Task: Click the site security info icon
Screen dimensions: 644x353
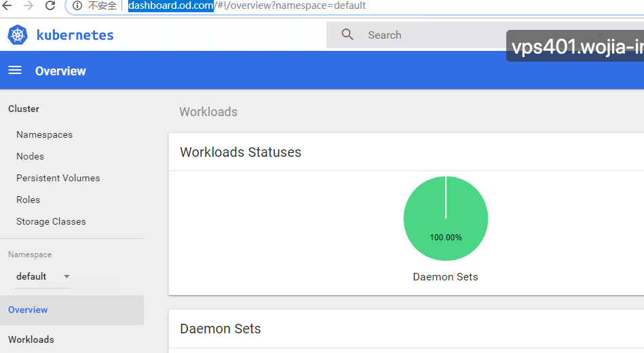Action: point(77,5)
